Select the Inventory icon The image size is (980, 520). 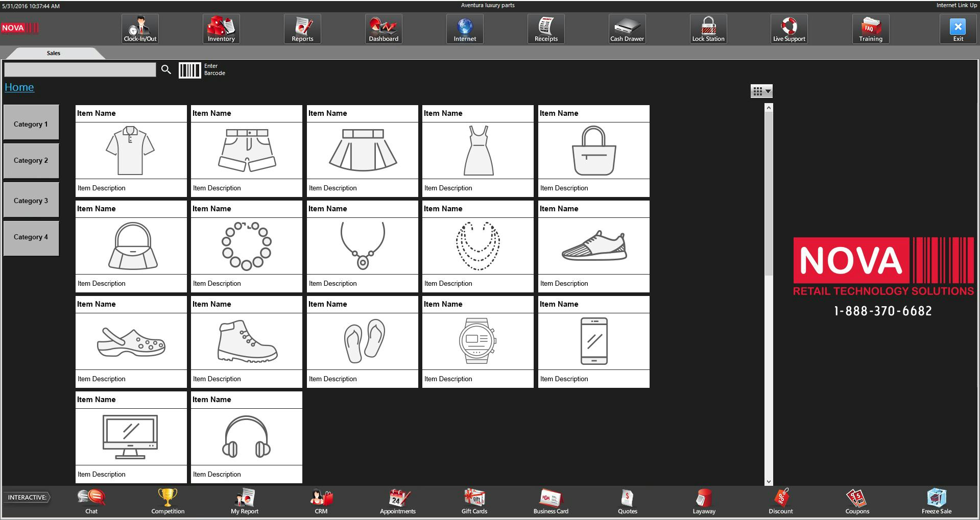coord(221,29)
